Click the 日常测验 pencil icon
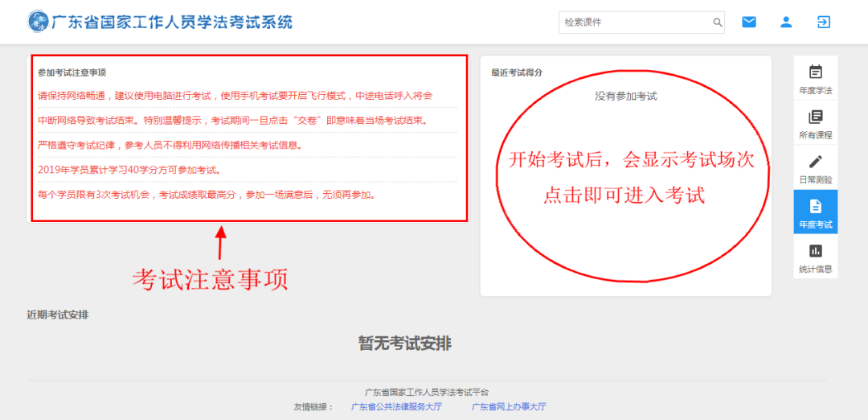The width and height of the screenshot is (868, 420). (x=816, y=162)
